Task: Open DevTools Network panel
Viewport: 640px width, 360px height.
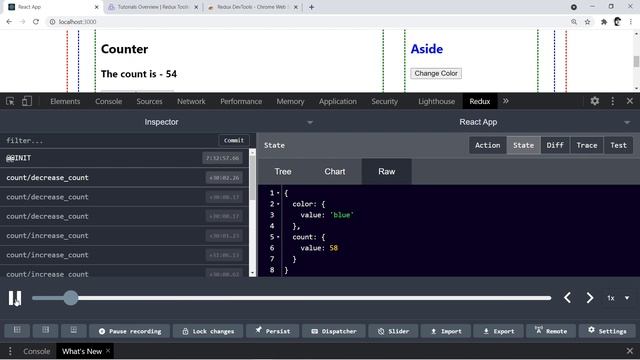Action: (x=191, y=101)
